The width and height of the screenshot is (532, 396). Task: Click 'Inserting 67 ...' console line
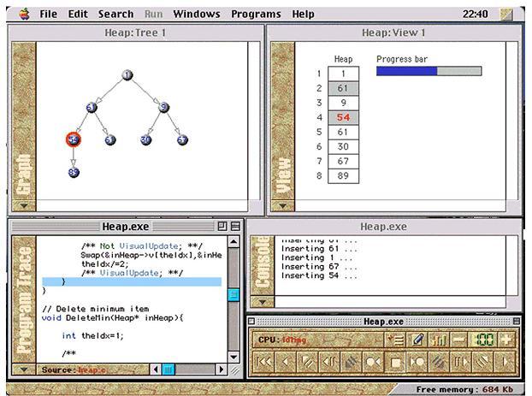[319, 266]
